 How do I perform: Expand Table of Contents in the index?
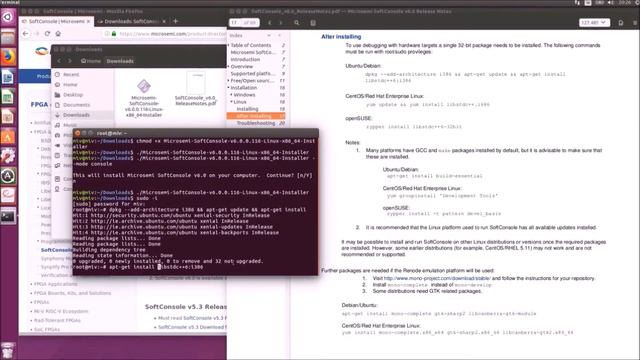(229, 45)
